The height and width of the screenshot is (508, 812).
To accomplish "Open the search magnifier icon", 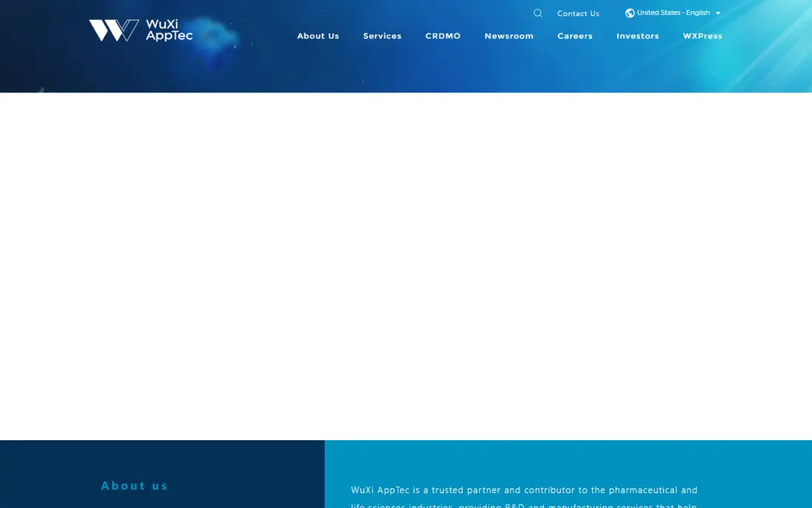I will pyautogui.click(x=537, y=13).
